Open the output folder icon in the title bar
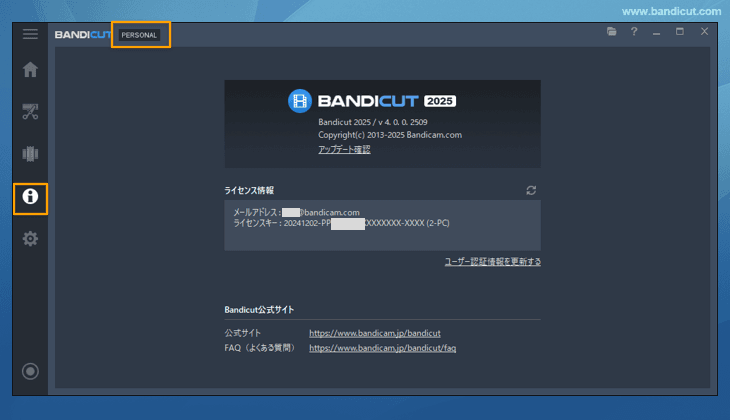The image size is (730, 420). 611,32
